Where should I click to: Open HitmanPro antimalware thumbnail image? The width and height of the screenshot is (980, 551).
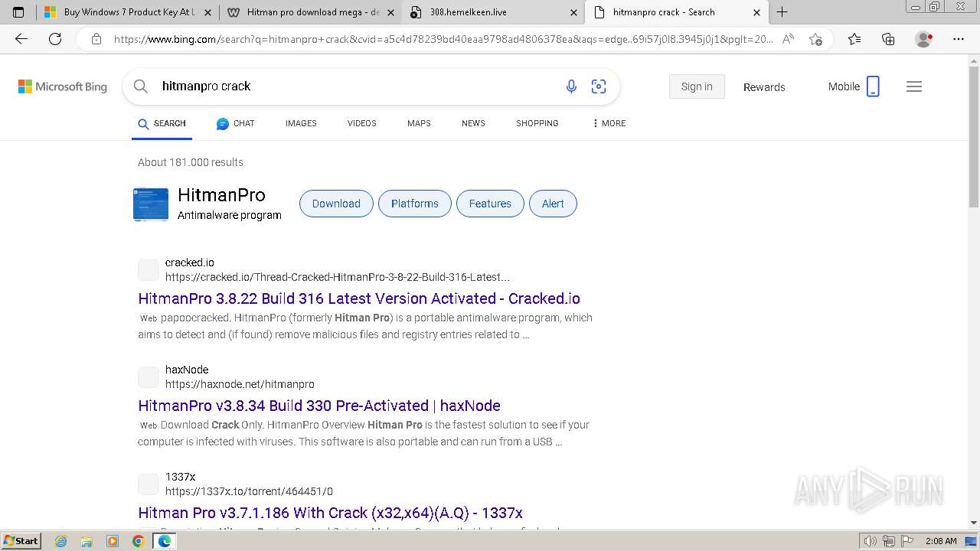tap(151, 204)
